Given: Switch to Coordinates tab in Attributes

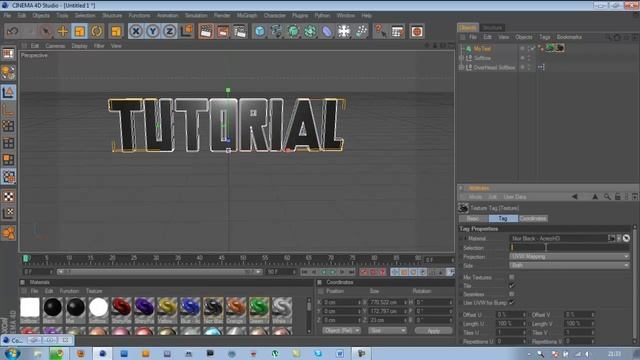Looking at the screenshot, I should coord(533,219).
